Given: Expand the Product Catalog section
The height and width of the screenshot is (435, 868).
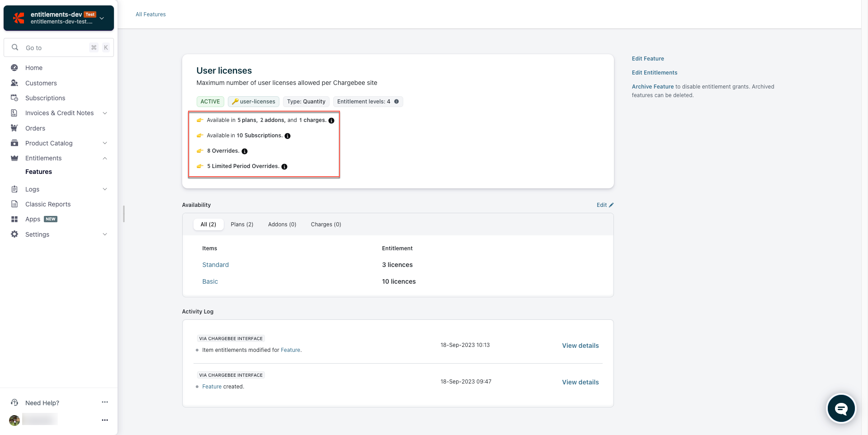Looking at the screenshot, I should click(x=105, y=143).
